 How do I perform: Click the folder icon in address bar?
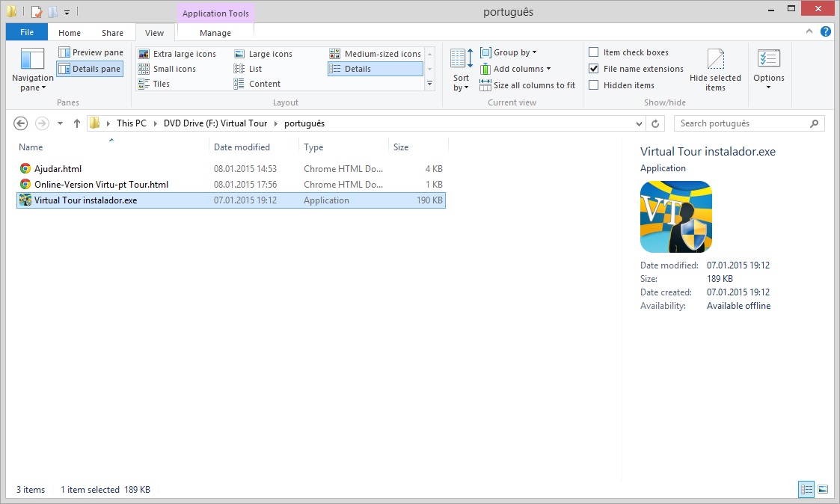95,123
